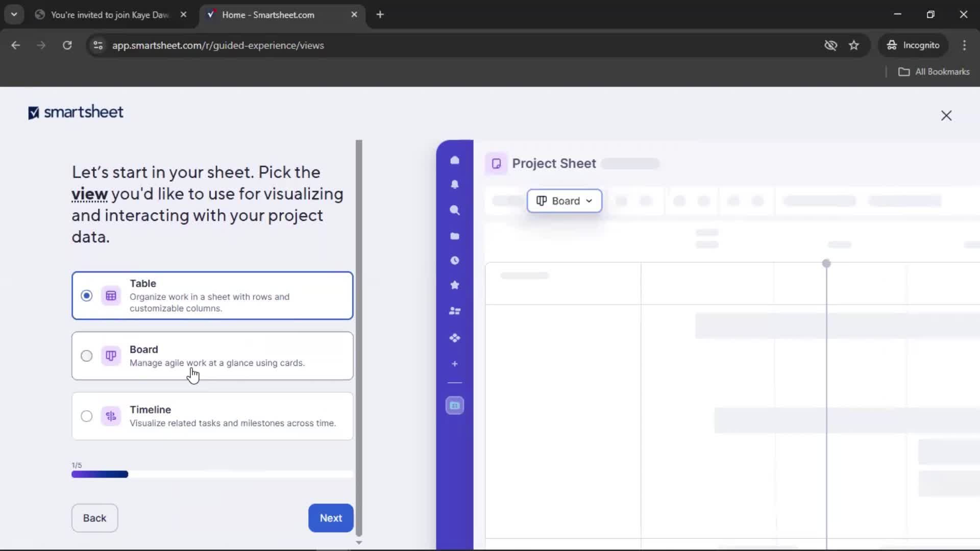Create new item with the plus icon
The width and height of the screenshot is (980, 551).
pos(455,364)
